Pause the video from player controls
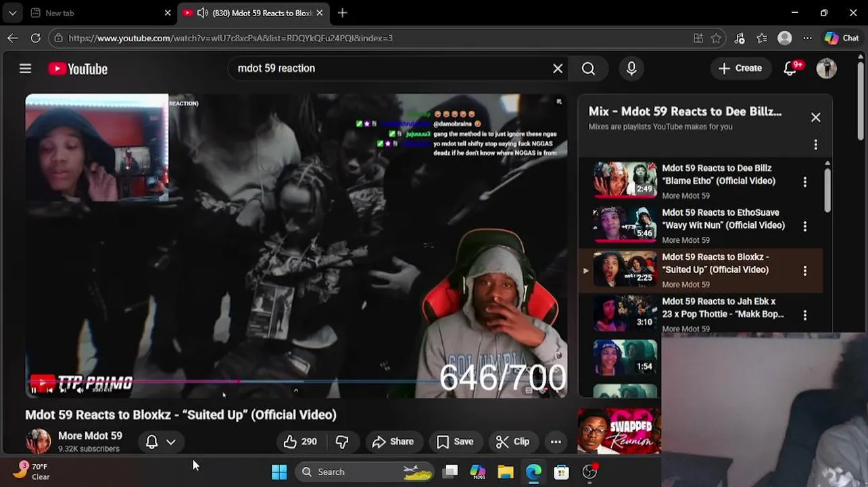The height and width of the screenshot is (487, 868). [x=34, y=390]
